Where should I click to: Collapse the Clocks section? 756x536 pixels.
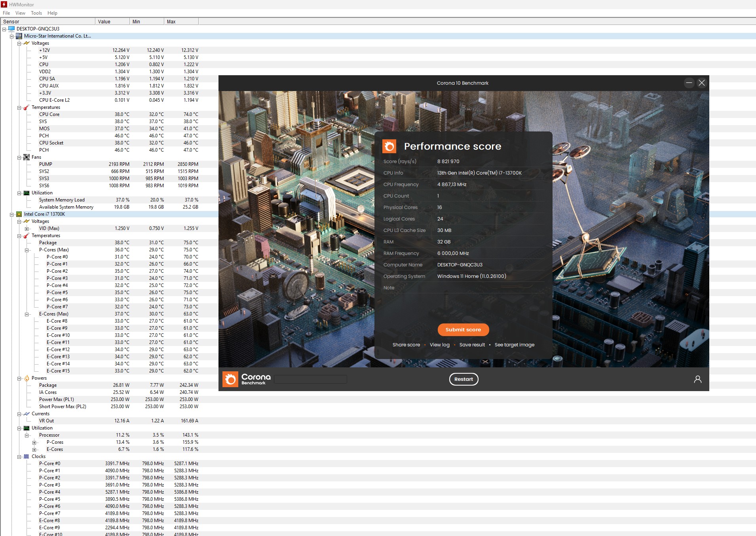[x=19, y=456]
